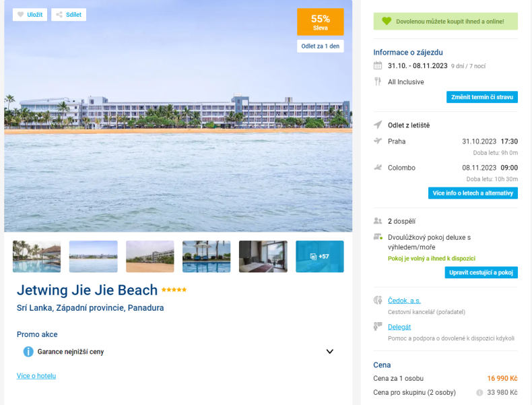
Task: Click the grey info icon near 33 980 Kč
Action: click(479, 392)
